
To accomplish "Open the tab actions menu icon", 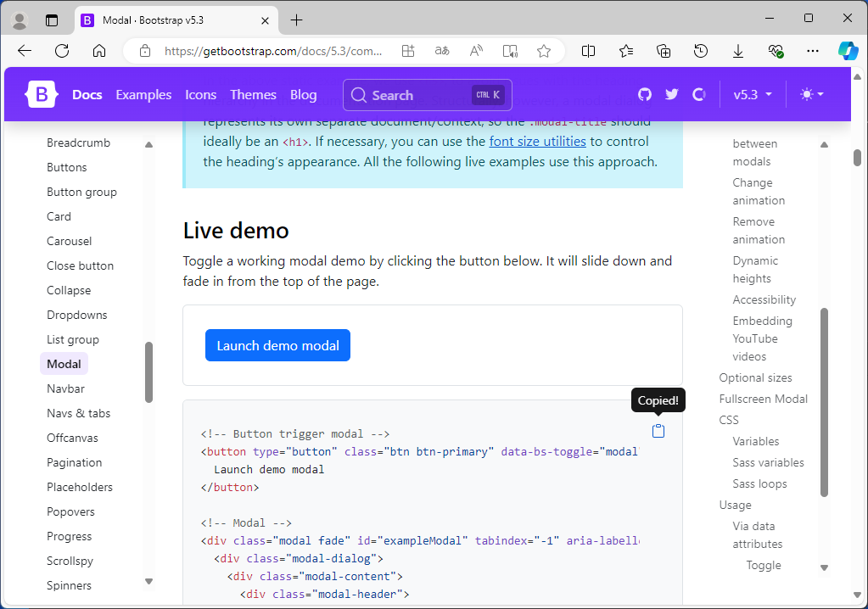I will click(x=52, y=20).
